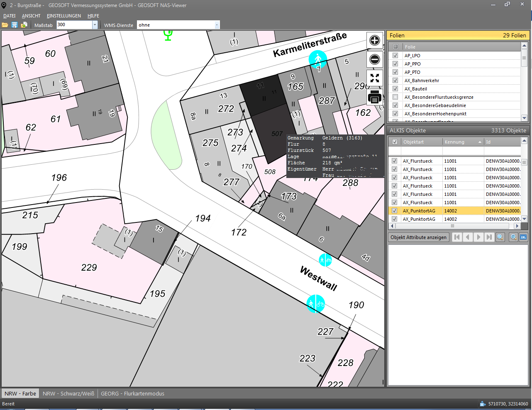This screenshot has height=410, width=532.
Task: Open a file with the folder icon
Action: tap(5, 25)
